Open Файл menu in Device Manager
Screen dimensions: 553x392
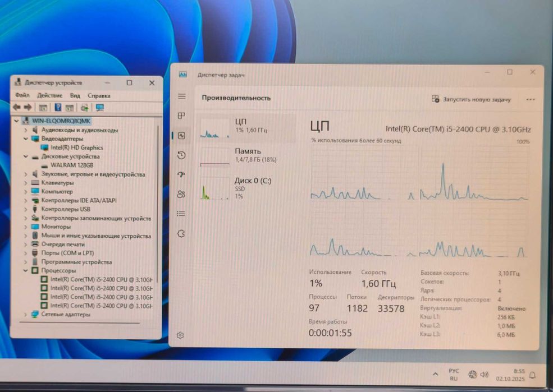[22, 95]
